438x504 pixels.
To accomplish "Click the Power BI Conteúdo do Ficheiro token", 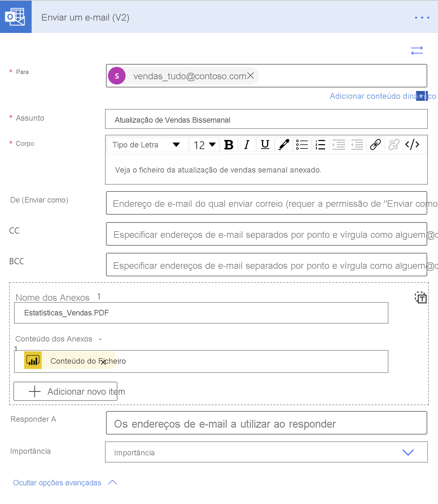I will (x=69, y=360).
